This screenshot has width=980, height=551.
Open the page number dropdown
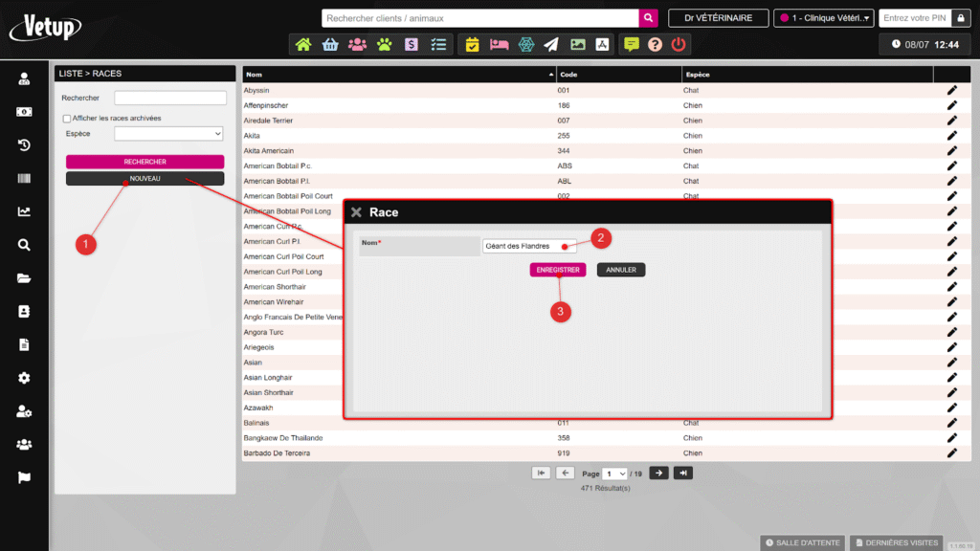tap(614, 474)
